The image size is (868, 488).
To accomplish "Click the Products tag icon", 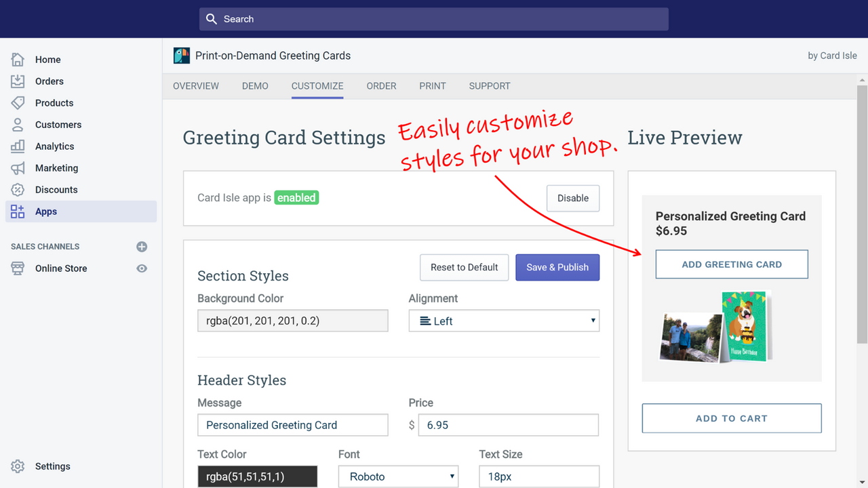I will point(18,103).
